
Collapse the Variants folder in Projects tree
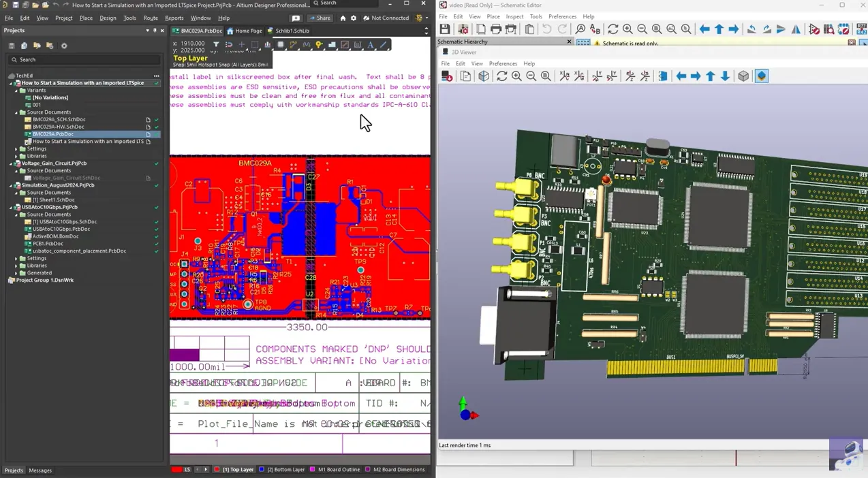[16, 91]
